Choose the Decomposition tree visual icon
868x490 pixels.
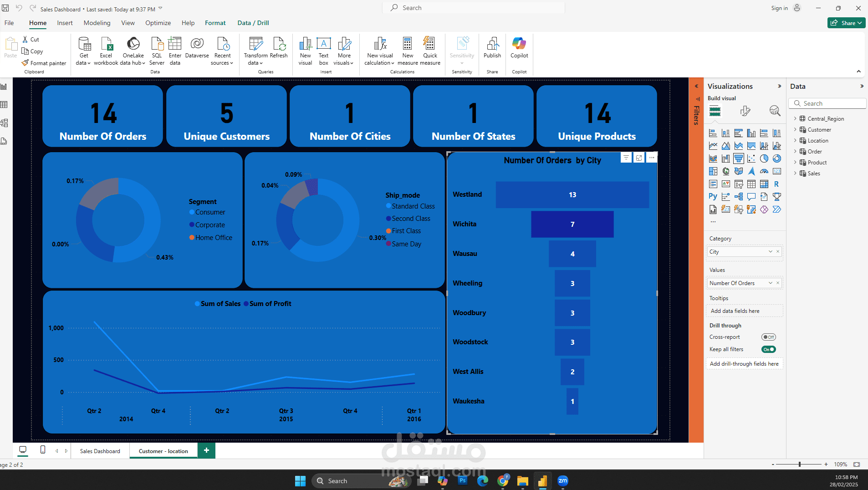tap(739, 197)
